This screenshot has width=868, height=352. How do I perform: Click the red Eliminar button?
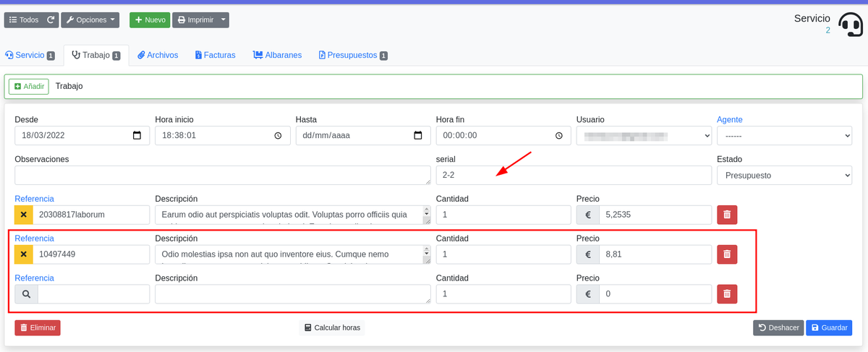(x=38, y=327)
